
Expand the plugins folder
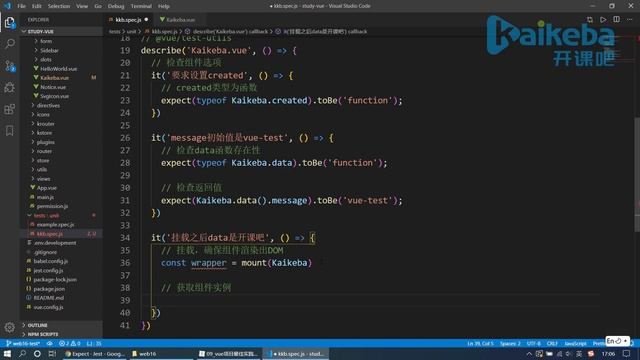click(x=61, y=142)
